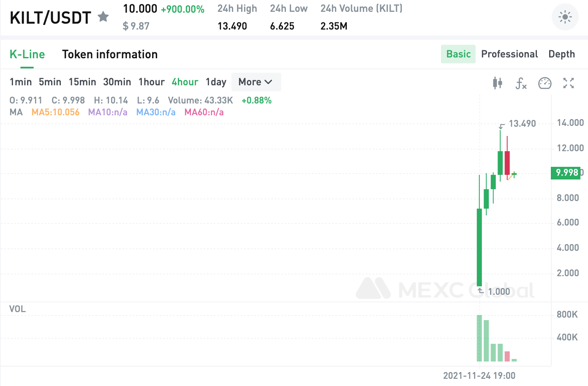Choose the 15min interval

coord(82,82)
